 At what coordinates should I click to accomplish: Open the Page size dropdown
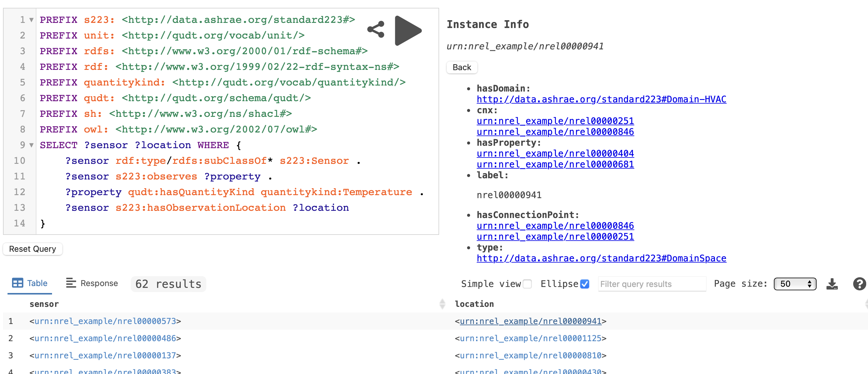(795, 284)
